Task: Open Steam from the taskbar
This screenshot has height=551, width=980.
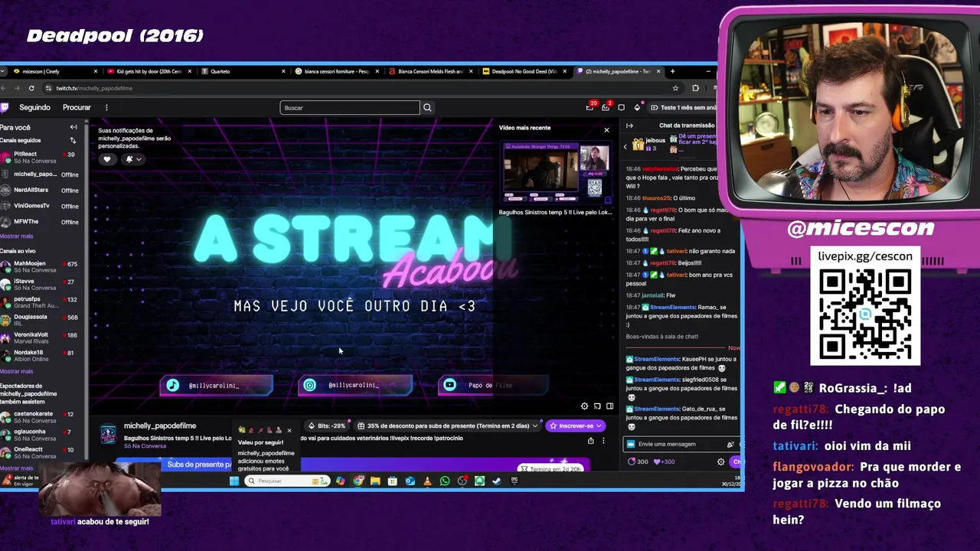Action: 497,481
